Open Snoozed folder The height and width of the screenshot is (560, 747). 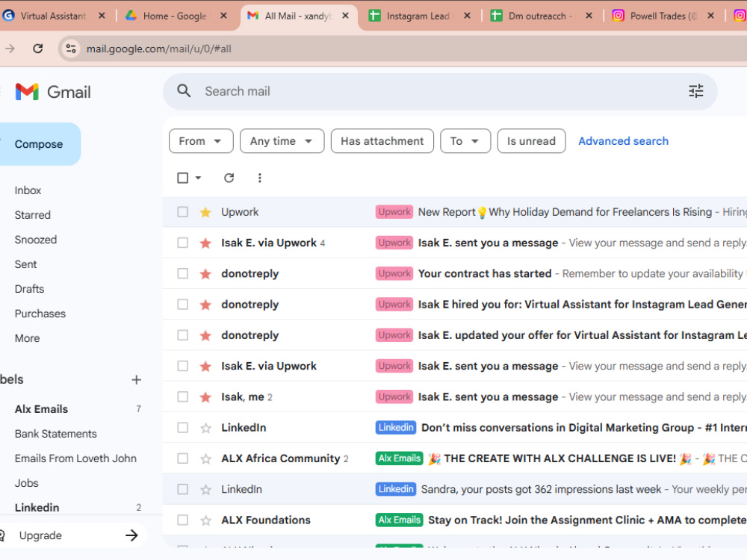(36, 240)
